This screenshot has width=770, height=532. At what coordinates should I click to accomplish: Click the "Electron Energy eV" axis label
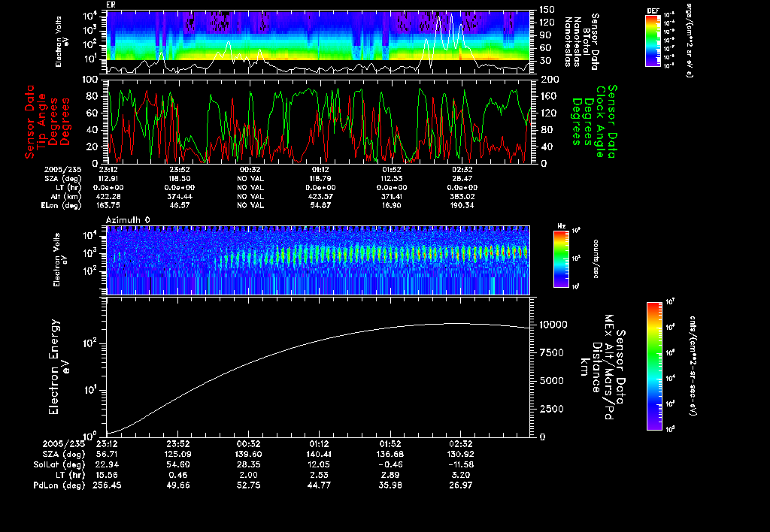coord(58,367)
